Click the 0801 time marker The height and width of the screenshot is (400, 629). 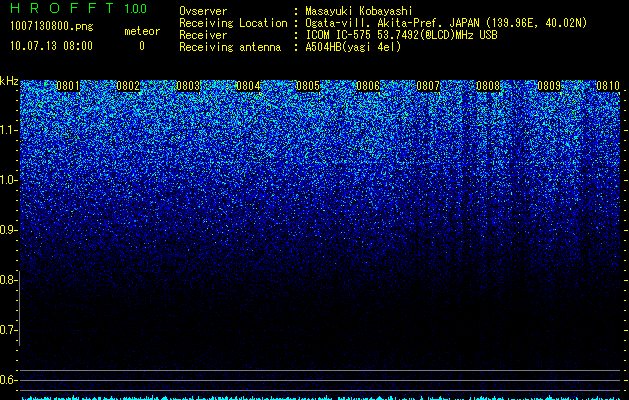(x=68, y=86)
